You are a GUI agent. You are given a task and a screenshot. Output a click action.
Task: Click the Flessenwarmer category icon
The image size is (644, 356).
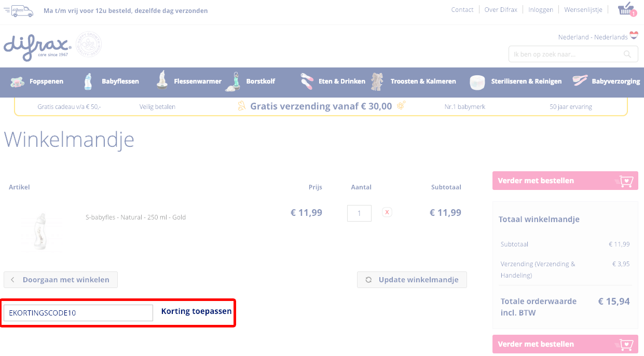click(162, 81)
